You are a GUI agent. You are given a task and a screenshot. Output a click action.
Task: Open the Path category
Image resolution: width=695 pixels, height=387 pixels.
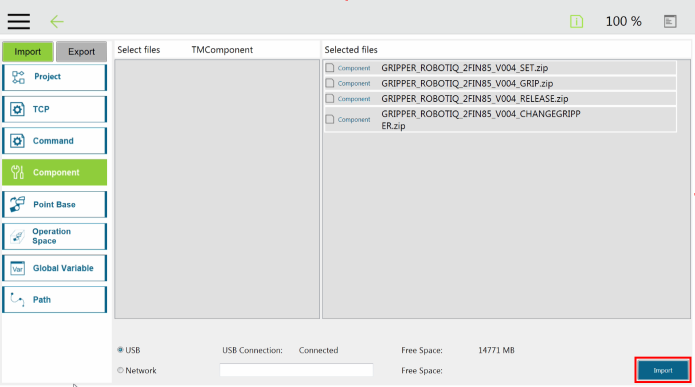[55, 300]
